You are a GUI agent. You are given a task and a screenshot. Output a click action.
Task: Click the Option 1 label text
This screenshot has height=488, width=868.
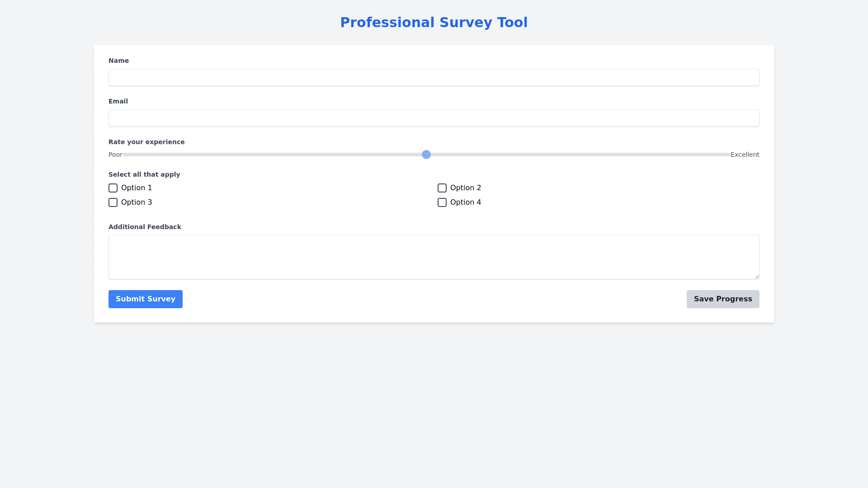(137, 188)
